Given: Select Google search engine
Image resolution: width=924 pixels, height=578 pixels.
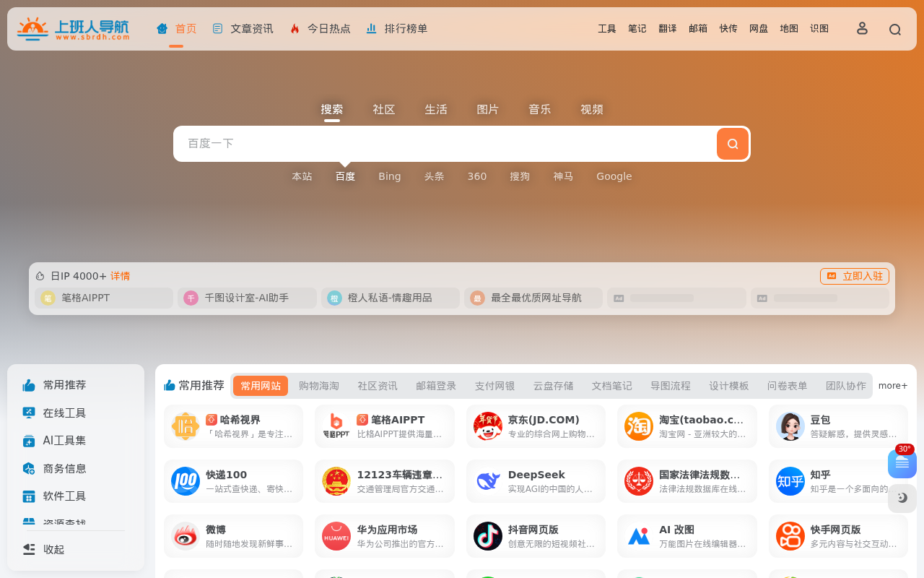Looking at the screenshot, I should 614,176.
